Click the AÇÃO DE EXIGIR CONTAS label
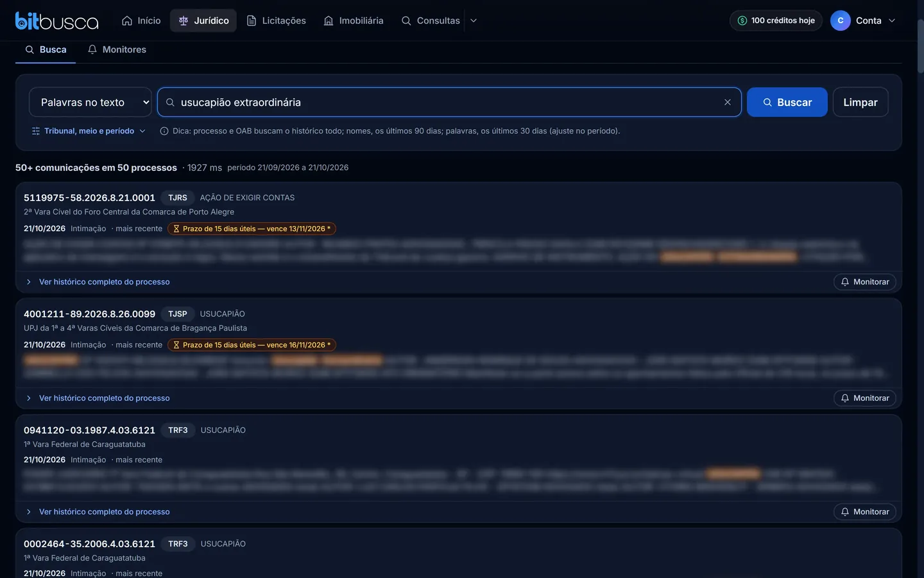Image resolution: width=924 pixels, height=578 pixels. point(247,198)
